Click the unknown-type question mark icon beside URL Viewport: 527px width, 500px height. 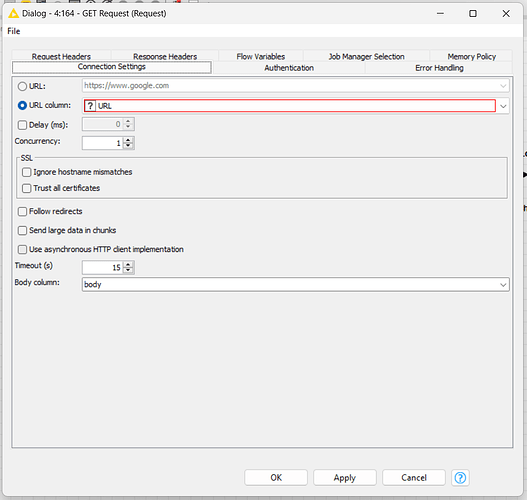click(90, 106)
